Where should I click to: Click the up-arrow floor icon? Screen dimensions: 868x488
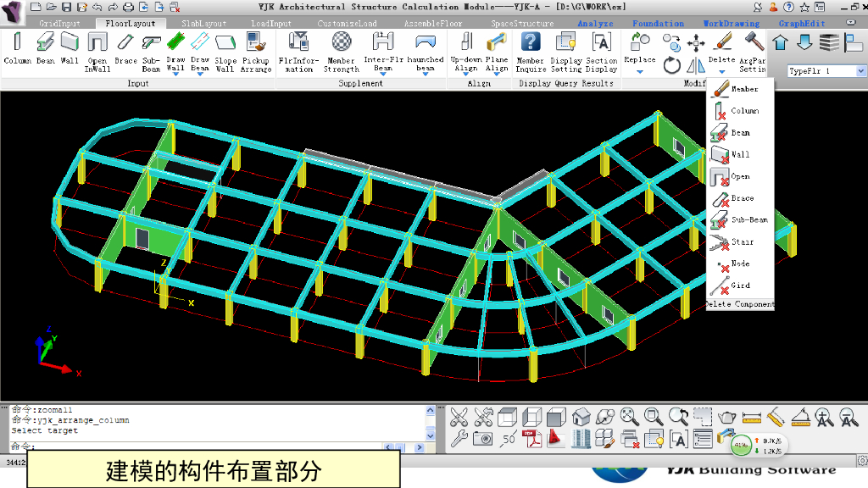coord(781,43)
